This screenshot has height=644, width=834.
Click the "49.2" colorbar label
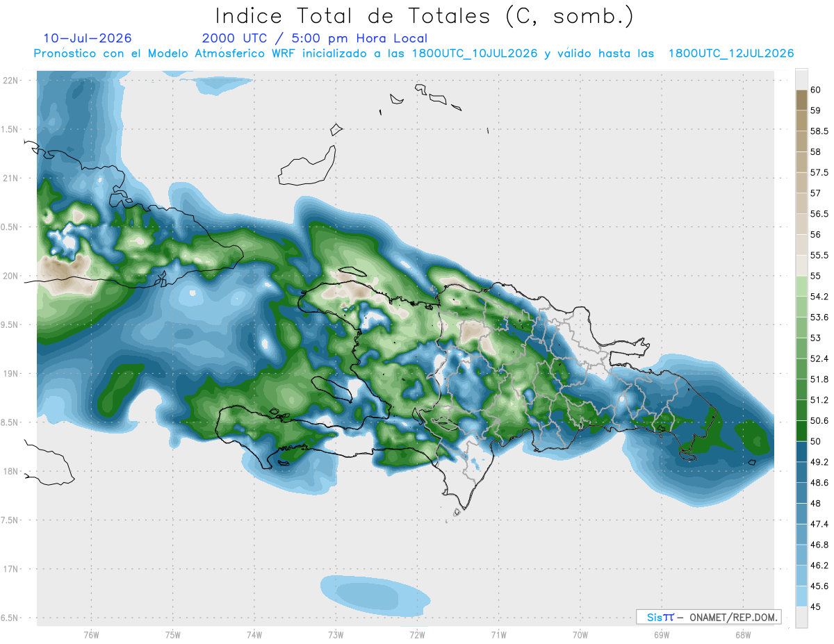(x=819, y=462)
